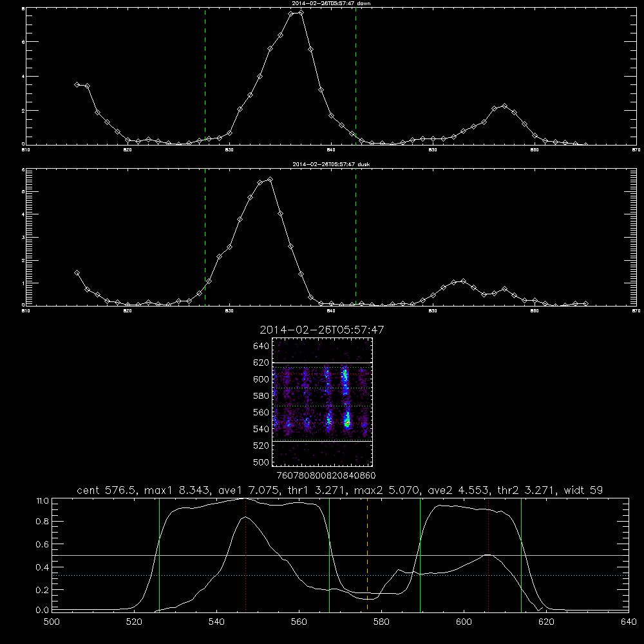This screenshot has width=644, height=644.
Task: Click the '620' y-axis label beside the spectral image
Action: pos(261,363)
